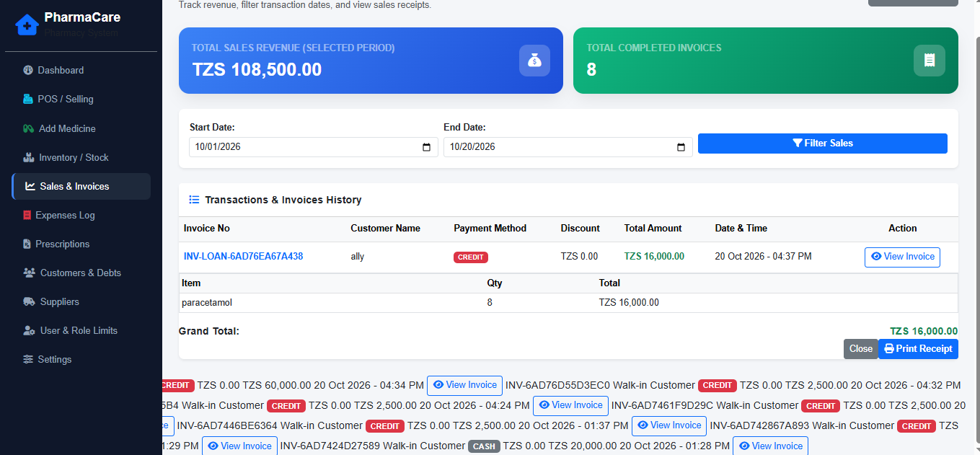This screenshot has height=455, width=980.
Task: Click the gray CASH payment badge
Action: coord(484,446)
